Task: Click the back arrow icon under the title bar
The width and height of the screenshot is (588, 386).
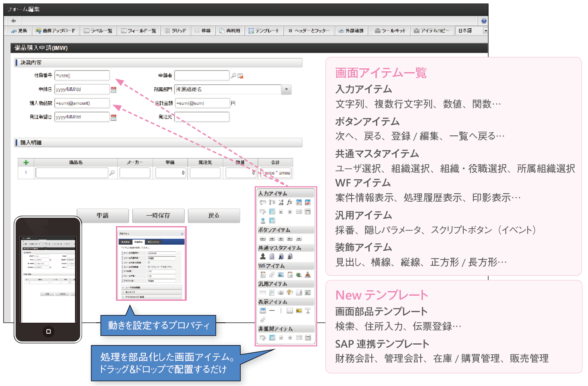Action: 13,21
